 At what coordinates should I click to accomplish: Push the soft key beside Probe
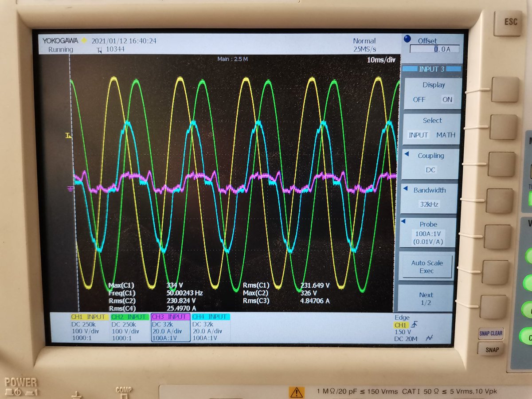tap(498, 237)
